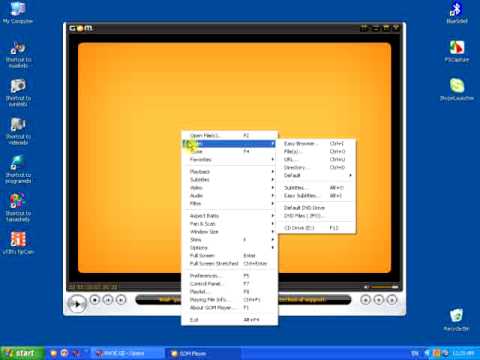Viewport: 480px width, 360px height.
Task: Expand the Audio submenu
Action: [229, 195]
